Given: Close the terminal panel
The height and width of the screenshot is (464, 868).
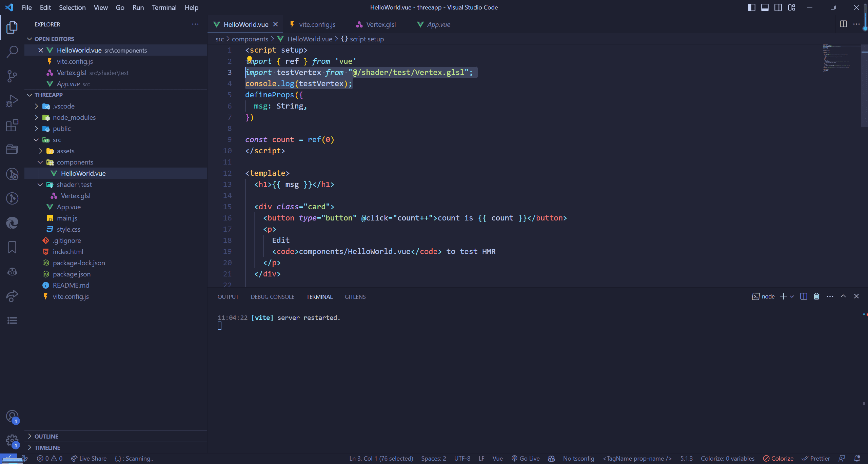Looking at the screenshot, I should [856, 296].
